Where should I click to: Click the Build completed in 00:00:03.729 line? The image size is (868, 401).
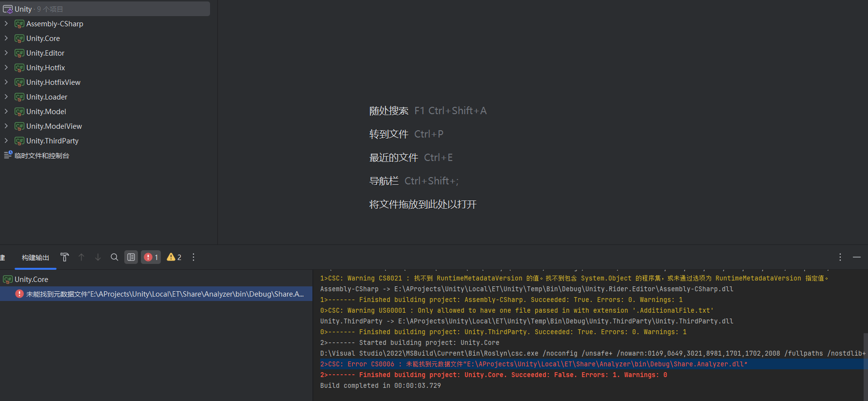tap(381, 386)
